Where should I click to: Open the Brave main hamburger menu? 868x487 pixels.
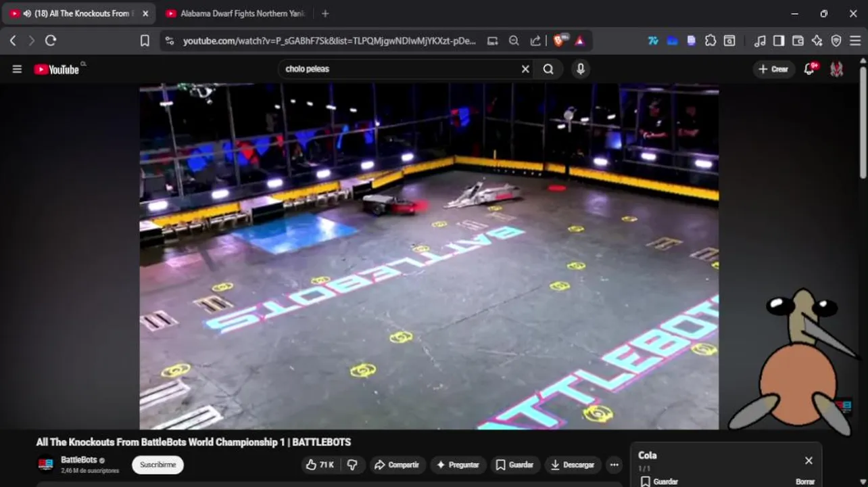pos(855,41)
